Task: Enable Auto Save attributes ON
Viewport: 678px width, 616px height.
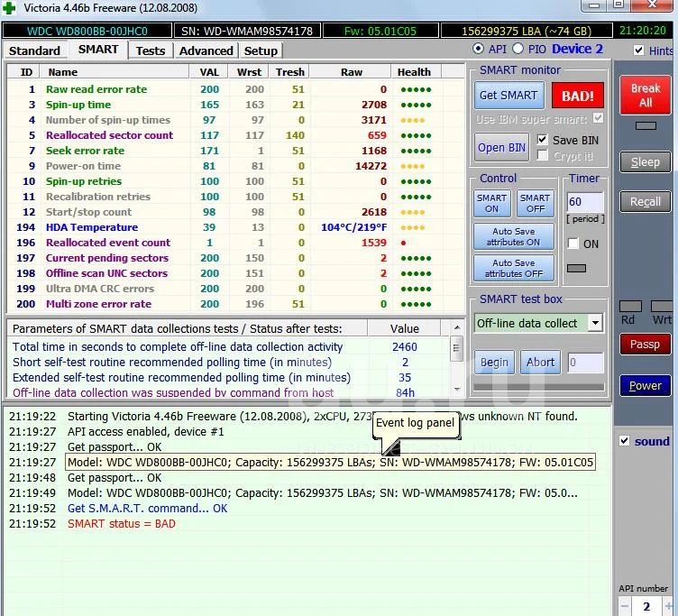Action: tap(514, 236)
